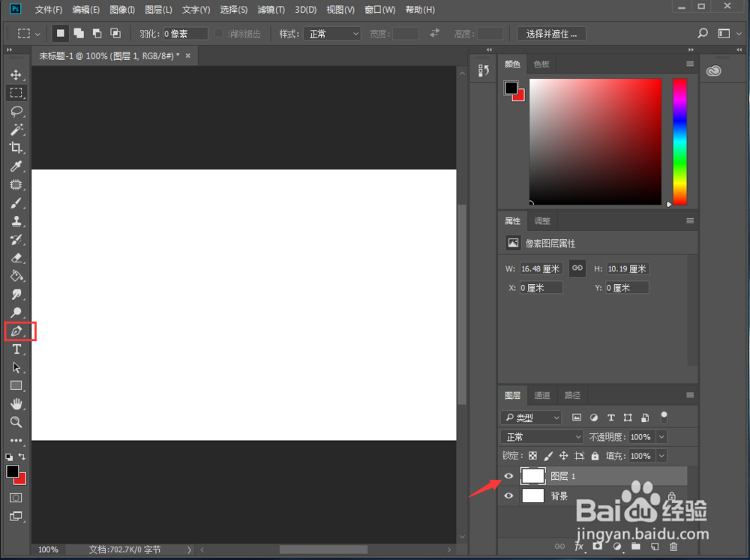
Task: Select the Healing Brush tool
Action: tap(16, 184)
